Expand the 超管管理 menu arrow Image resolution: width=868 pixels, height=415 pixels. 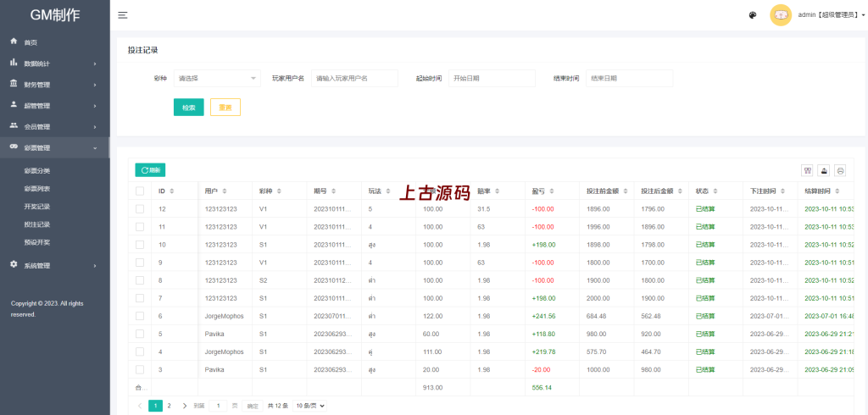tap(95, 106)
